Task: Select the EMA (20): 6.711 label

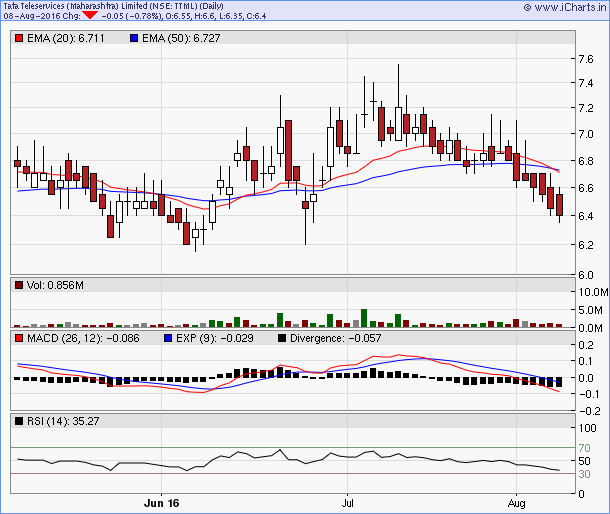Action: point(66,39)
